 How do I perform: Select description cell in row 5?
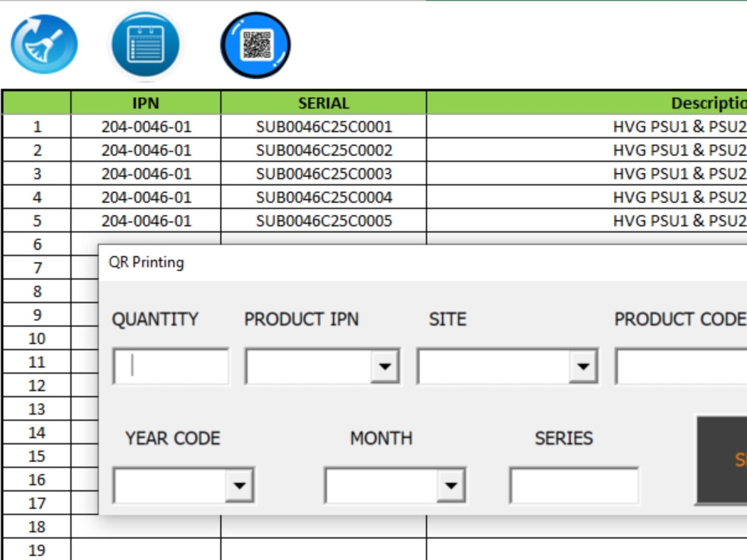(587, 220)
